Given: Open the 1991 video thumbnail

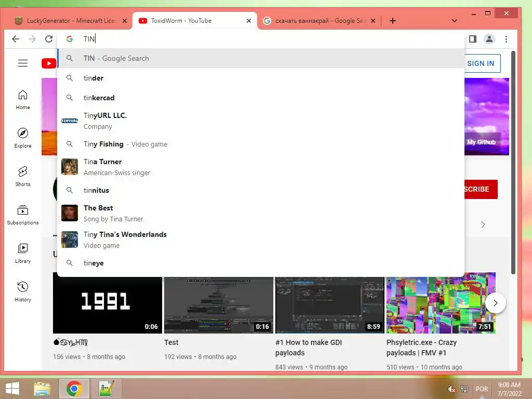Looking at the screenshot, I should coord(108,305).
